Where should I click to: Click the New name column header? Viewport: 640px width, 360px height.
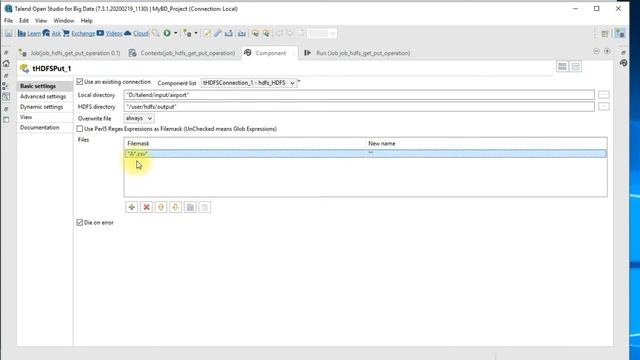[486, 143]
